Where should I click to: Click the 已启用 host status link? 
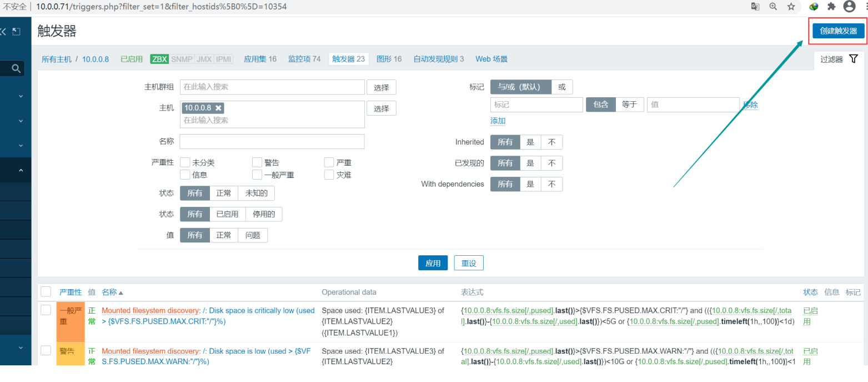pos(132,59)
